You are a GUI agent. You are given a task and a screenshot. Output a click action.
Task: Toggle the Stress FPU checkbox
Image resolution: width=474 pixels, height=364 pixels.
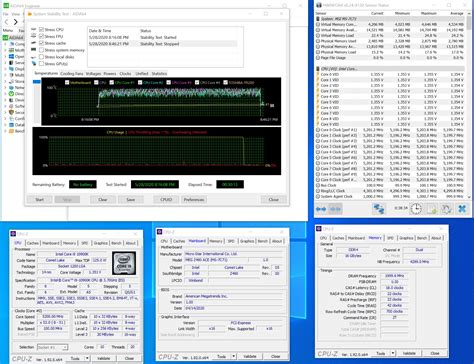[41, 36]
